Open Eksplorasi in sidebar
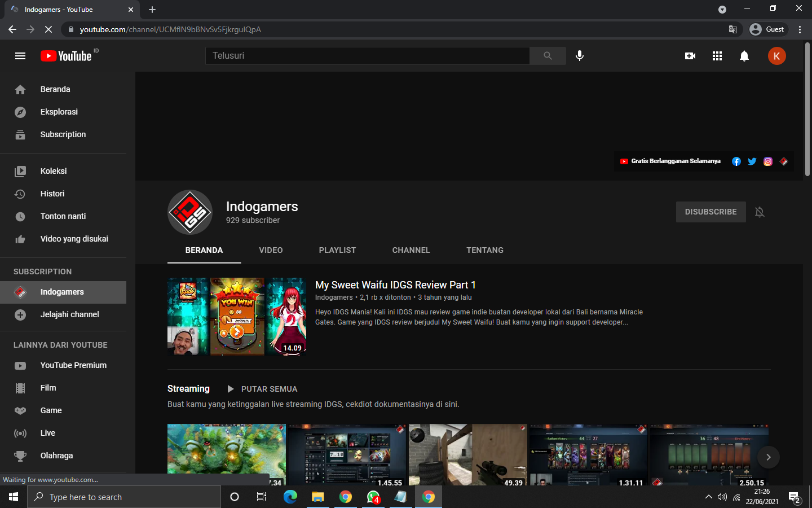This screenshot has width=812, height=508. point(63,112)
